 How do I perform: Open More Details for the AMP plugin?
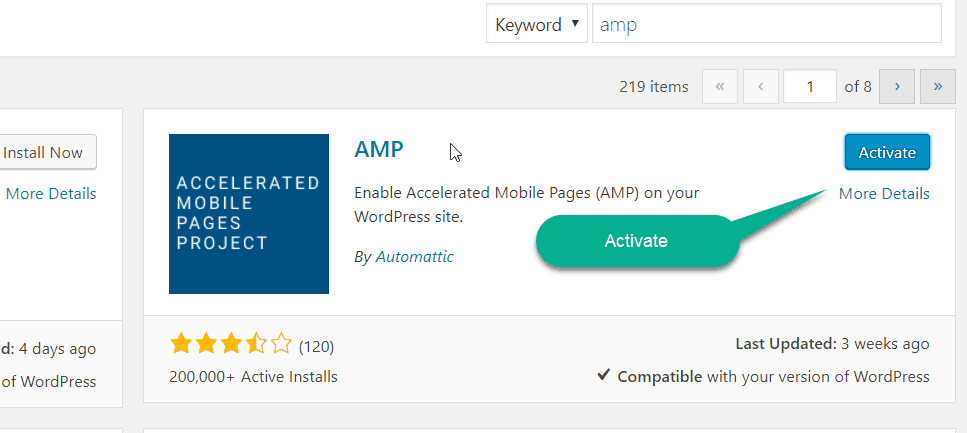pos(884,194)
